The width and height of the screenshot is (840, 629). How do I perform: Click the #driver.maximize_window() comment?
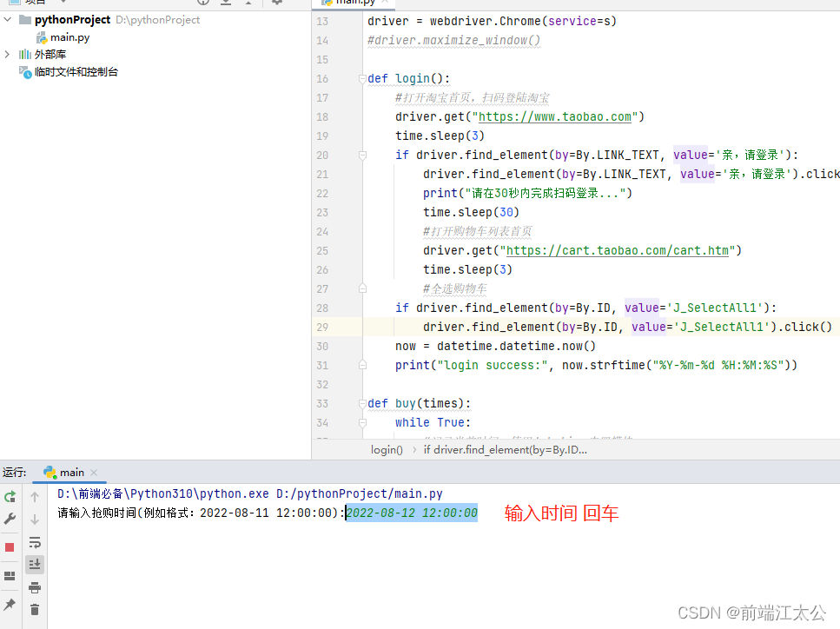[453, 41]
